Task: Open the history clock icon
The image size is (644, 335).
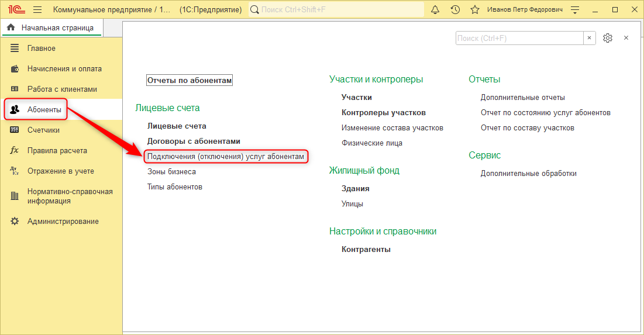Action: pyautogui.click(x=455, y=10)
